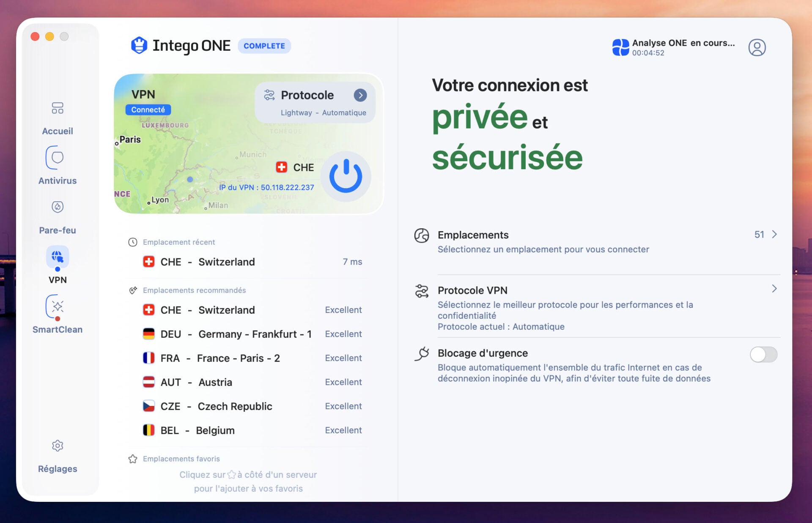812x523 pixels.
Task: Click the Protocole VPN routing icon
Action: 421,291
